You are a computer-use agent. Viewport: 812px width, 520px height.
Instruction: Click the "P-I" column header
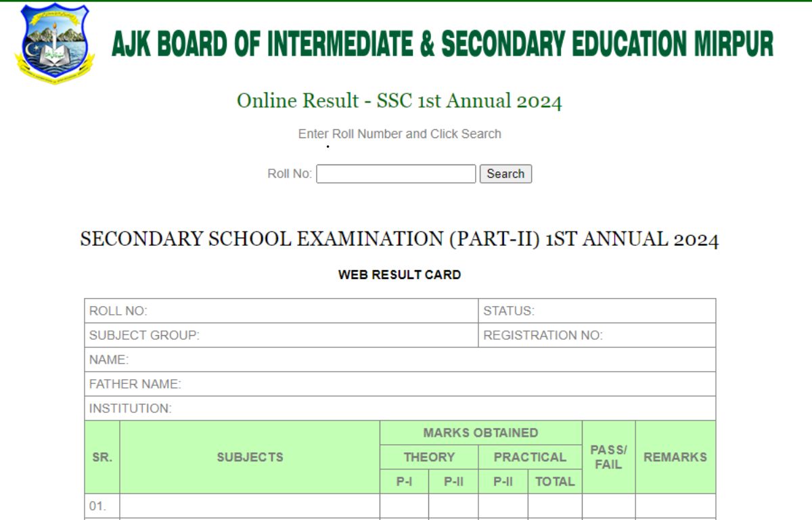pos(404,481)
